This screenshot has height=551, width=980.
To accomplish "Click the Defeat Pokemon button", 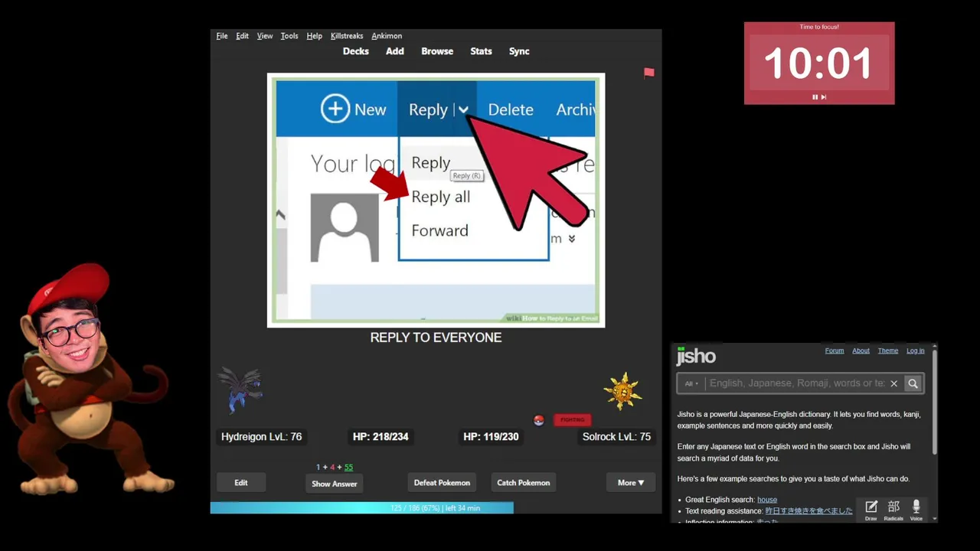I will 442,483.
